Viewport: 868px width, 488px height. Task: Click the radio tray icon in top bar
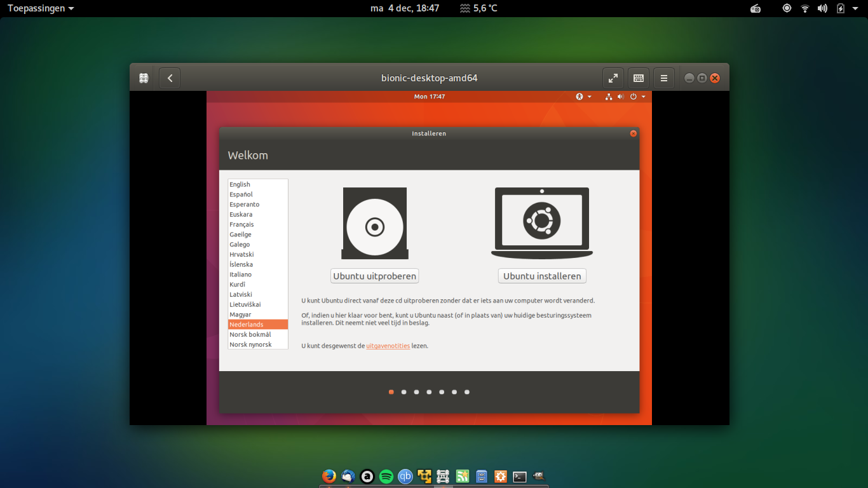pos(756,8)
